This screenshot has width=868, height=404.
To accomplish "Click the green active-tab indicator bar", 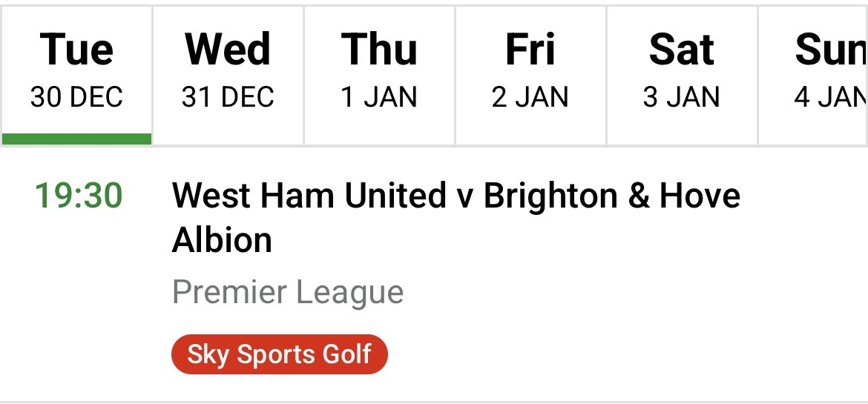I will pyautogui.click(x=76, y=139).
